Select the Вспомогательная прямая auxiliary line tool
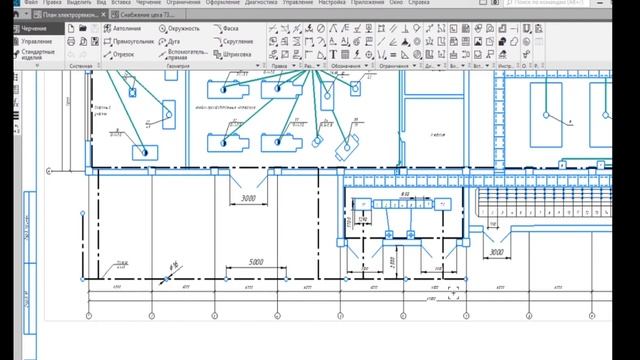 click(x=183, y=55)
